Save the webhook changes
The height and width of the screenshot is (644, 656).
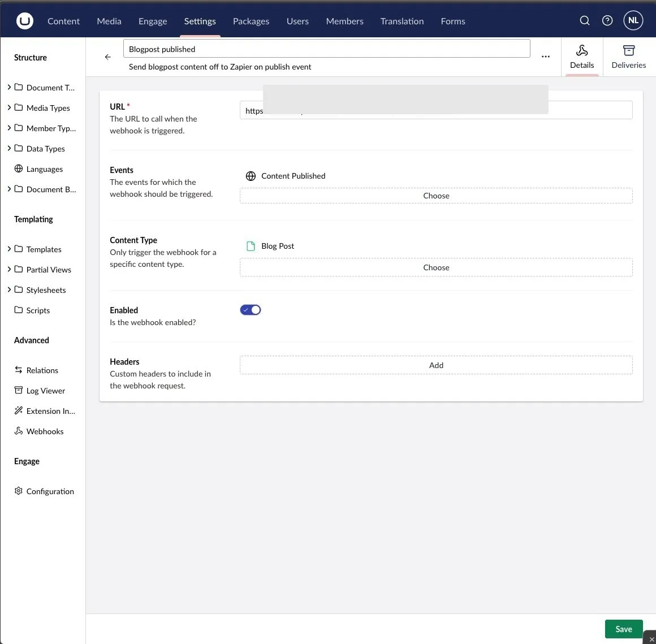click(x=624, y=628)
